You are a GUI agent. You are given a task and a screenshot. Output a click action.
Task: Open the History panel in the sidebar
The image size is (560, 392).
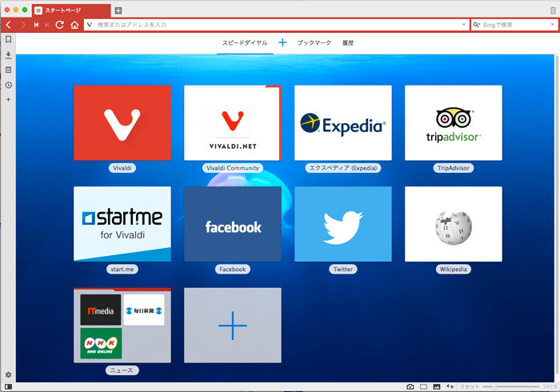coord(8,85)
